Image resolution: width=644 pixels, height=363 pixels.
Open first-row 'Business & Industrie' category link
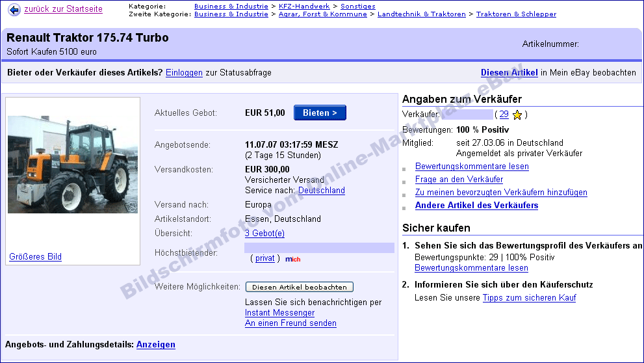pyautogui.click(x=231, y=6)
